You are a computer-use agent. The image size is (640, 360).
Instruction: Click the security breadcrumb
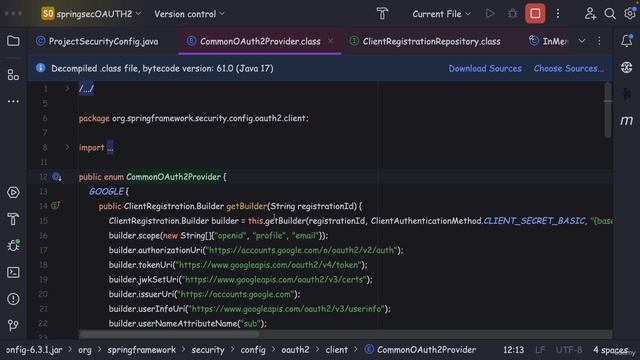(x=208, y=350)
